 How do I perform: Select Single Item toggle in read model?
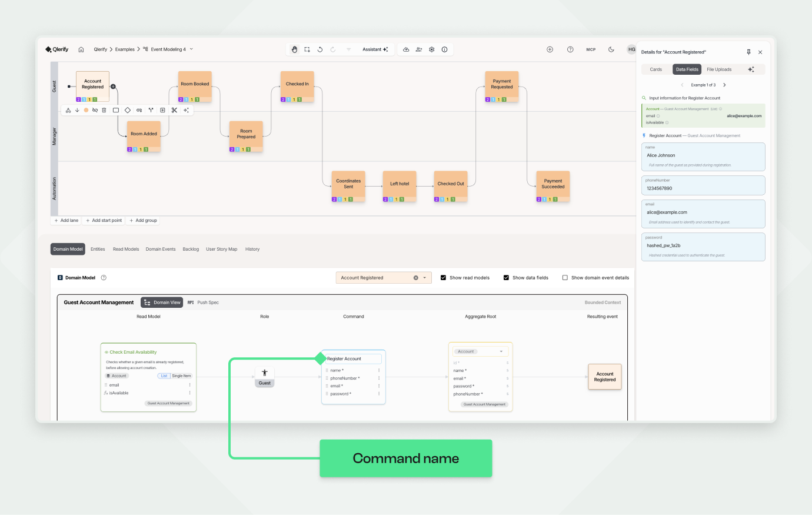[181, 376]
